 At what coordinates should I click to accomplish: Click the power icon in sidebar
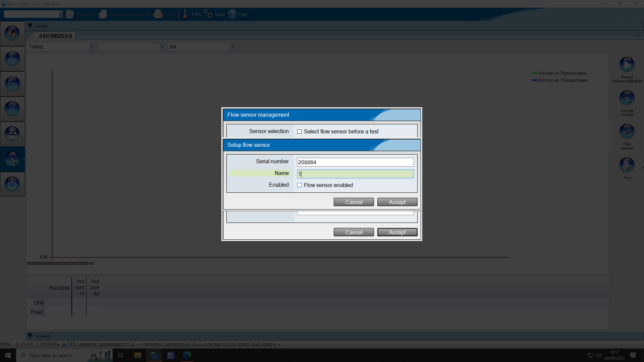pyautogui.click(x=12, y=184)
